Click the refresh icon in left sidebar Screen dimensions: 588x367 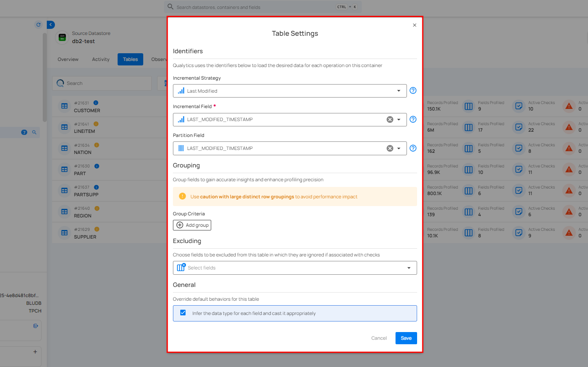point(38,25)
